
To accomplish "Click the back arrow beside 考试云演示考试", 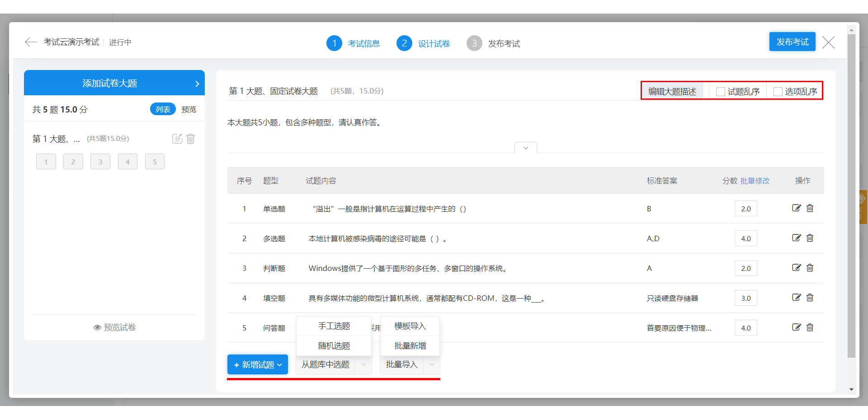I will pos(31,42).
